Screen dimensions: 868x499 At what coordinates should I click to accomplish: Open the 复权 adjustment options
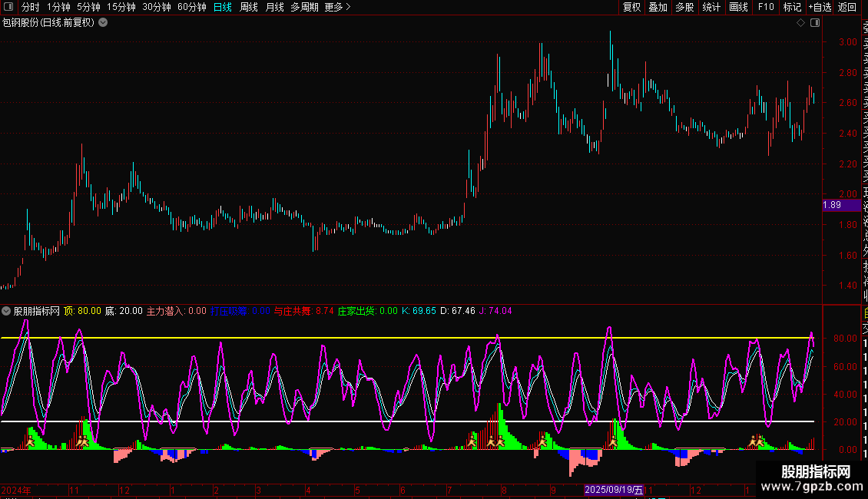click(x=631, y=7)
